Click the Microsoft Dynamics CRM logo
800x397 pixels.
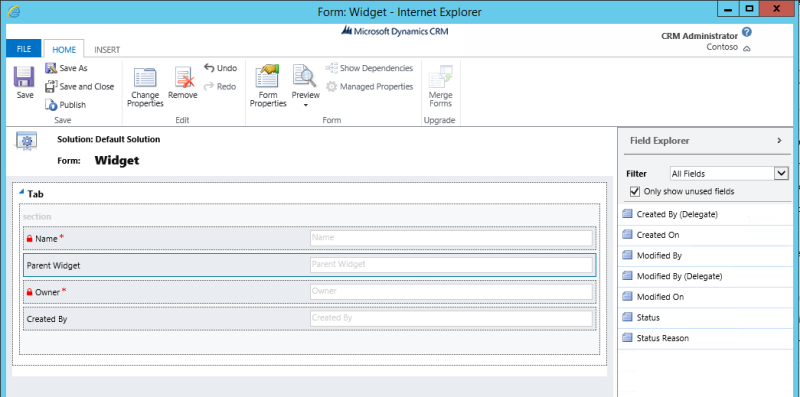click(394, 31)
